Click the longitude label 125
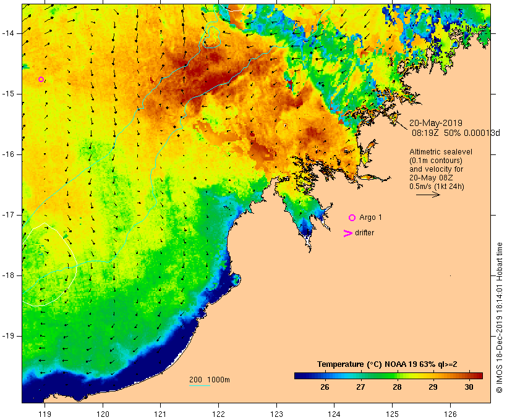Viewport: 507px width, 420px height. (392, 414)
